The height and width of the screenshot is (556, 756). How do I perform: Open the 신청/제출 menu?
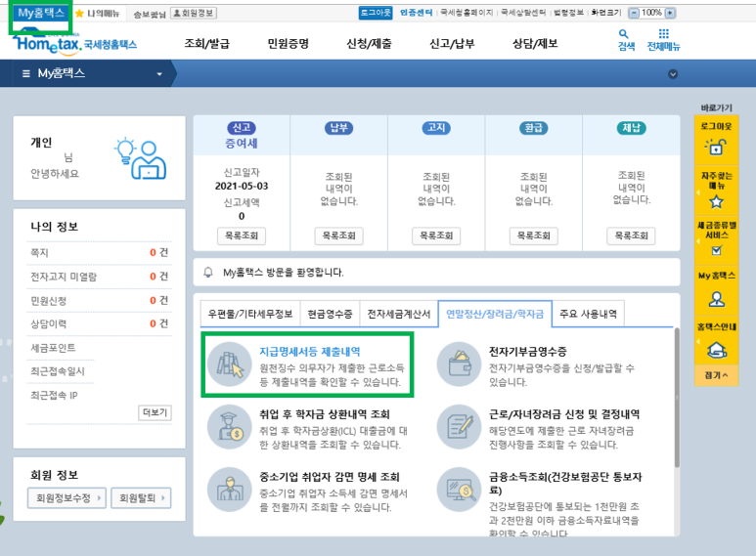pos(369,44)
